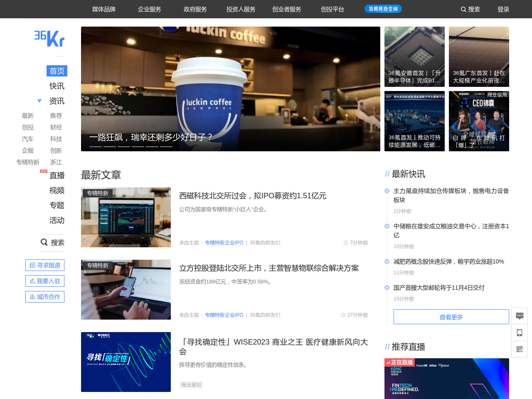The width and height of the screenshot is (532, 399).
Task: Click the 查看更多 button
Action: coord(451,317)
